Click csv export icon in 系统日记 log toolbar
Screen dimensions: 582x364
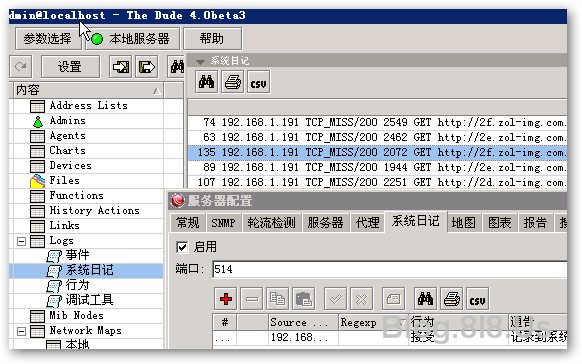coord(258,82)
